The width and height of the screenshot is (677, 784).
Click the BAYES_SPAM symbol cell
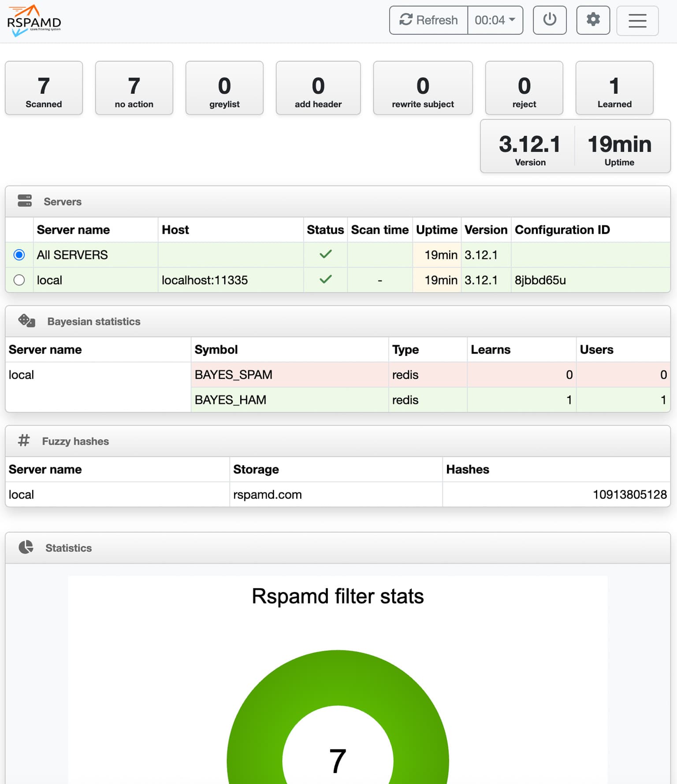pyautogui.click(x=290, y=375)
